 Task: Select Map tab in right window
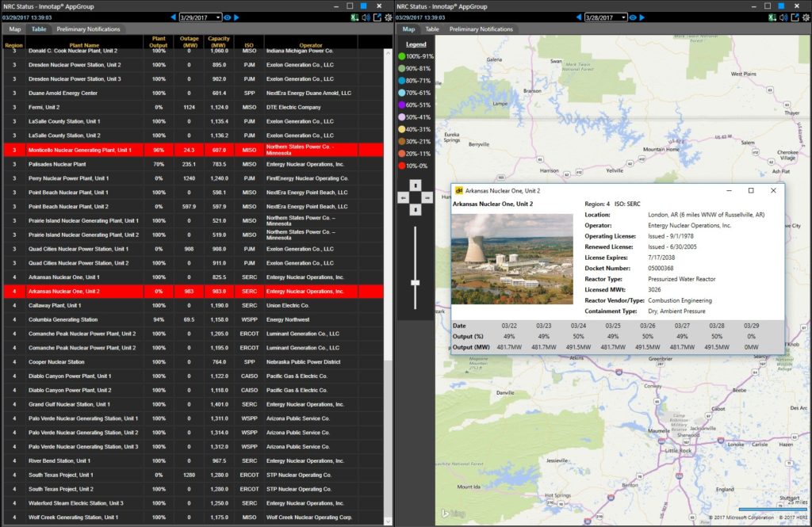point(408,29)
